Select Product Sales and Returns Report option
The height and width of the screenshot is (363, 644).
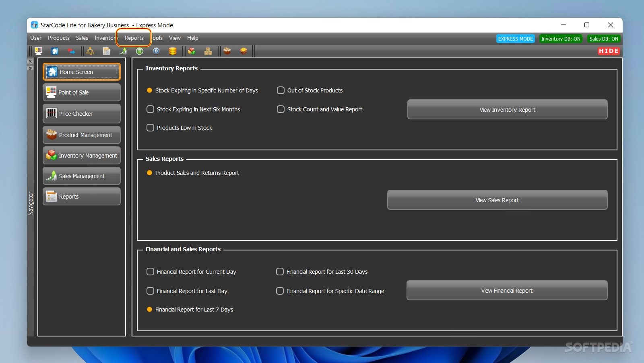(x=193, y=173)
